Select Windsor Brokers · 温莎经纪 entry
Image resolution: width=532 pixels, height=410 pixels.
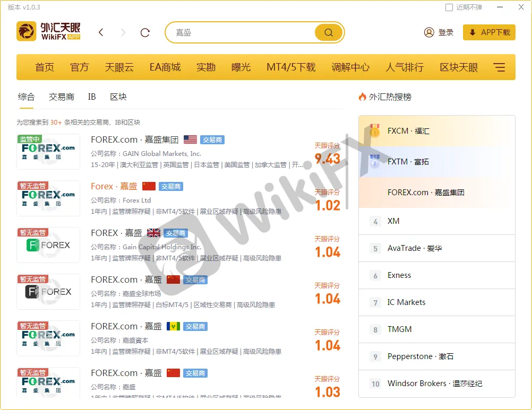tap(437, 383)
